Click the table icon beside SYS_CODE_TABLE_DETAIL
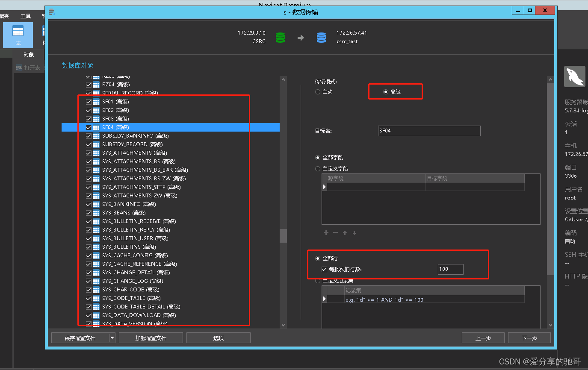The image size is (588, 370). (x=96, y=307)
